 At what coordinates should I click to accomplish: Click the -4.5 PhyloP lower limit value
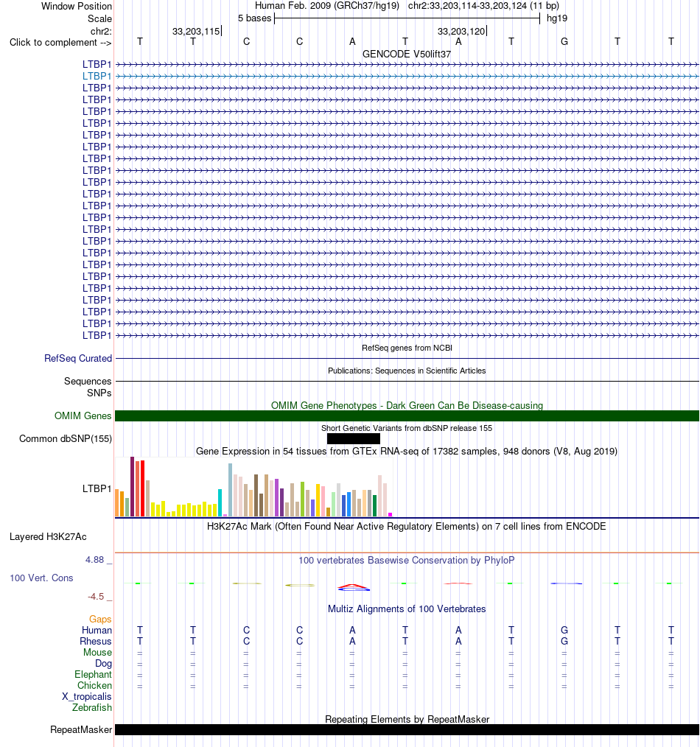coord(95,597)
